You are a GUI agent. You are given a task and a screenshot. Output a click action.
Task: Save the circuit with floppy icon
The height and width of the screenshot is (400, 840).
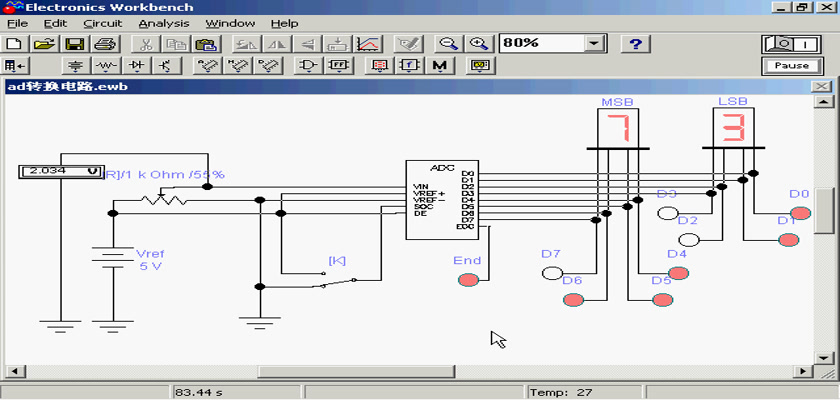point(74,43)
